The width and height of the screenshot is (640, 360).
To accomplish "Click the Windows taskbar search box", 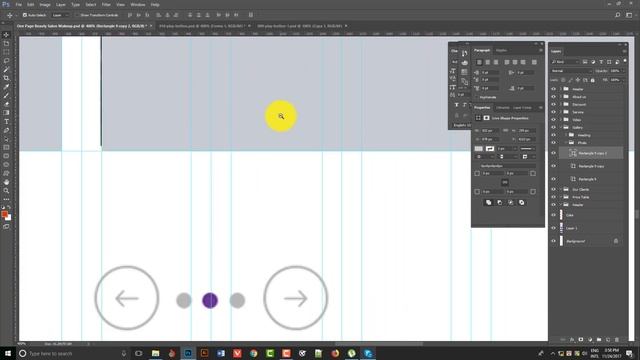I will point(73,353).
